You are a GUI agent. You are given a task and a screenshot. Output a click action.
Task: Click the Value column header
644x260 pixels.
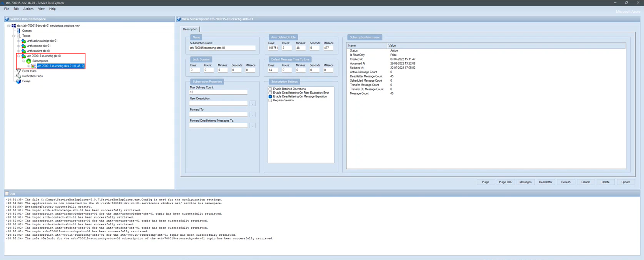point(506,46)
